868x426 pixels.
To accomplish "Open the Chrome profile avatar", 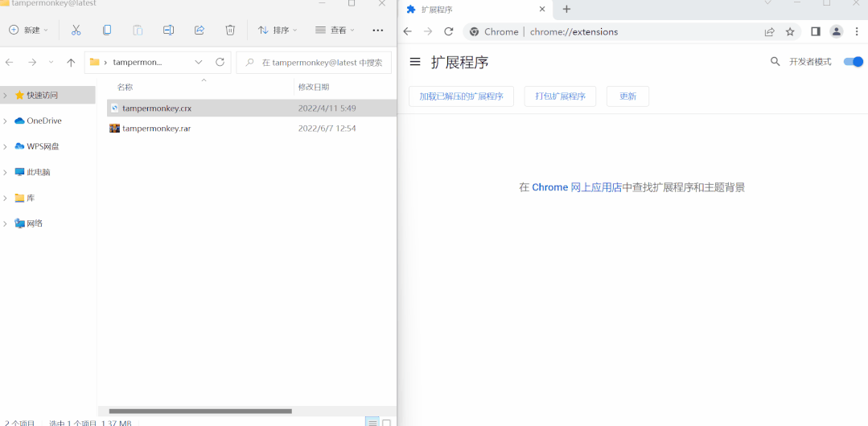I will click(x=836, y=31).
